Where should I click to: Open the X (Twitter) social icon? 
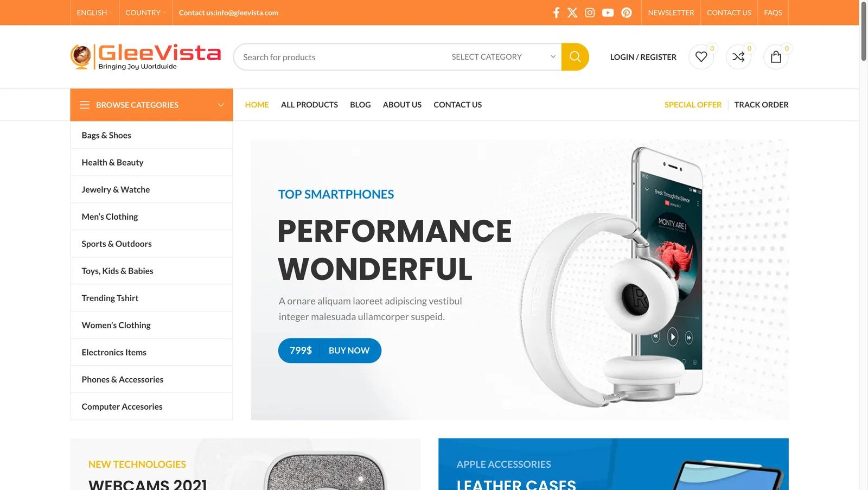[572, 12]
